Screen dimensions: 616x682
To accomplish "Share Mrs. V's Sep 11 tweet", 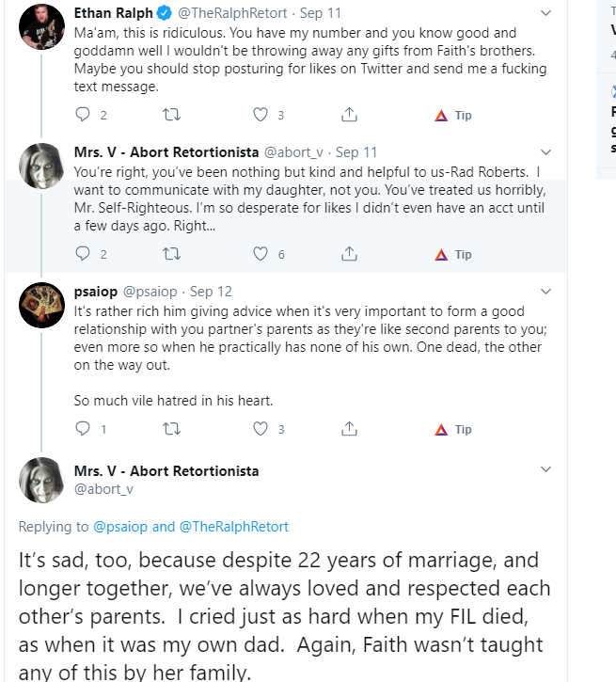I will coord(349,254).
